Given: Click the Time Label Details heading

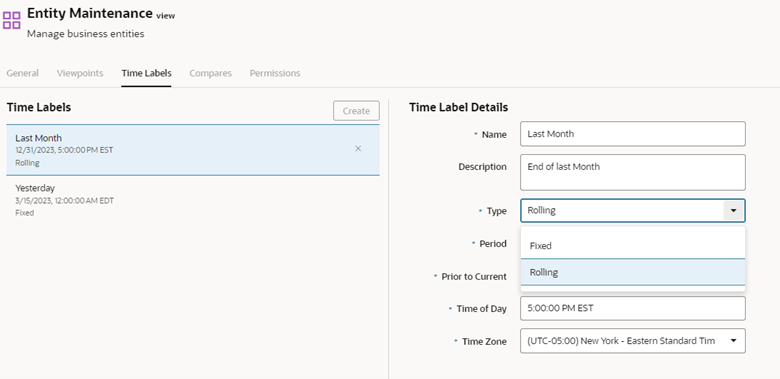Looking at the screenshot, I should [x=459, y=107].
